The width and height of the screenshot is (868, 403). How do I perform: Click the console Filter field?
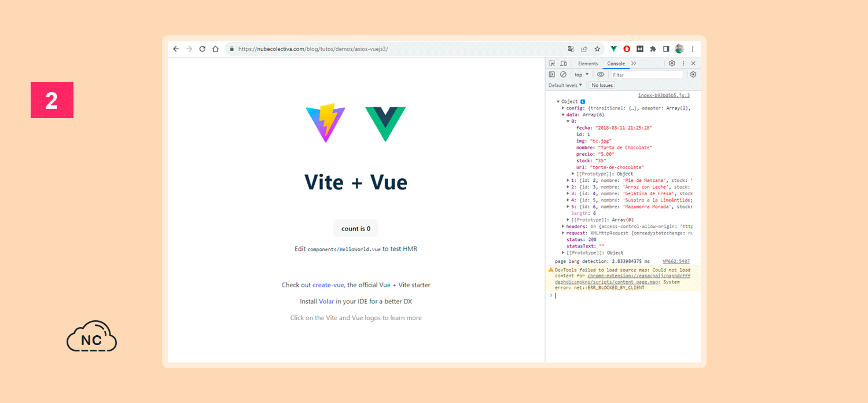(x=647, y=75)
